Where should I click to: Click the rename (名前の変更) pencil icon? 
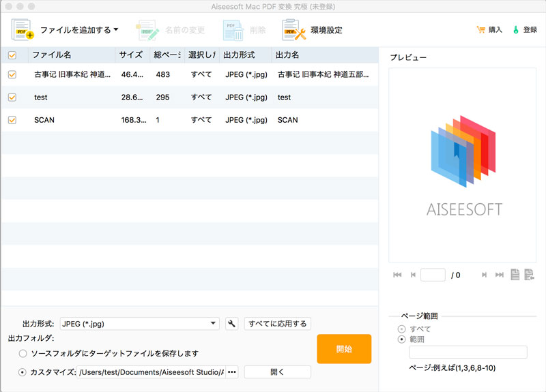coord(147,30)
